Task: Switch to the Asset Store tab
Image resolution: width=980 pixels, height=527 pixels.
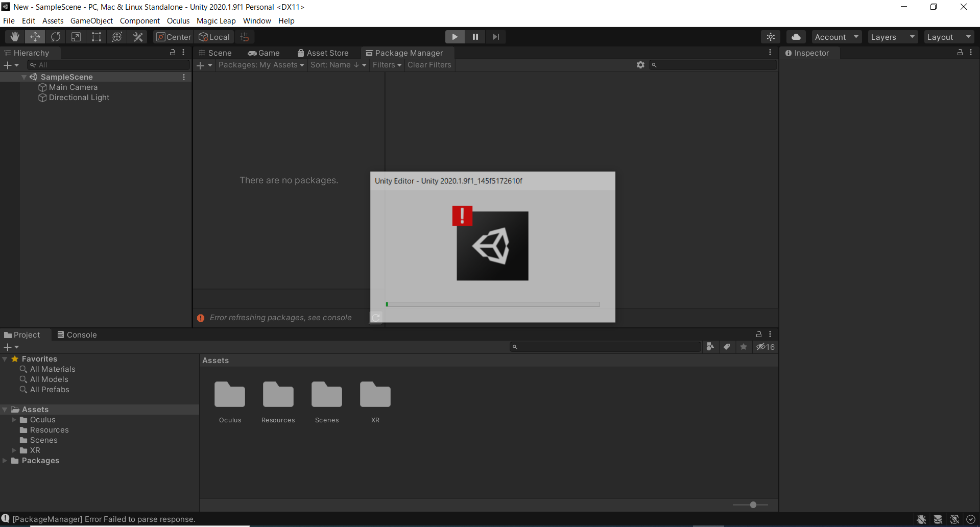Action: 323,53
